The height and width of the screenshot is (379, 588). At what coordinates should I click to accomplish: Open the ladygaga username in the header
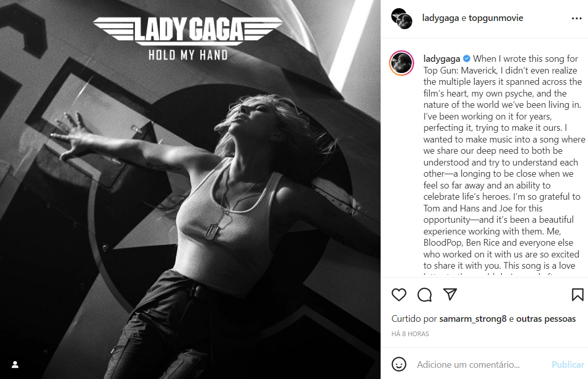[x=440, y=18]
